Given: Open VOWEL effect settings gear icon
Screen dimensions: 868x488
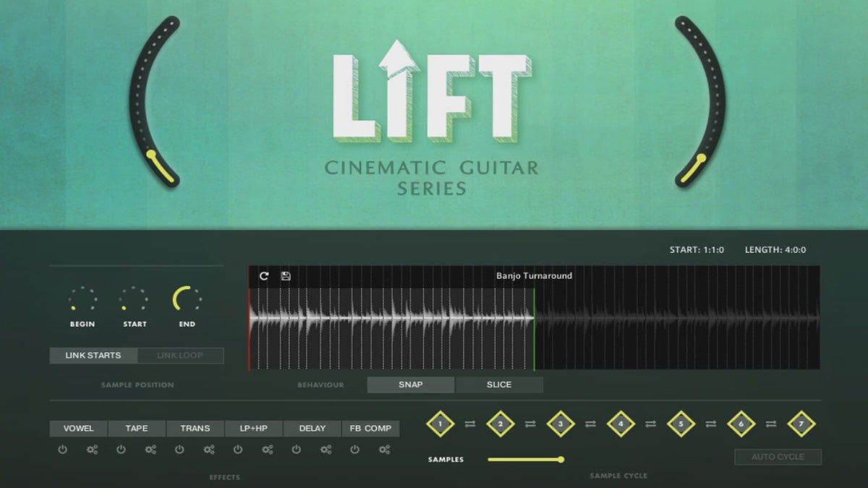Looking at the screenshot, I should (x=92, y=450).
